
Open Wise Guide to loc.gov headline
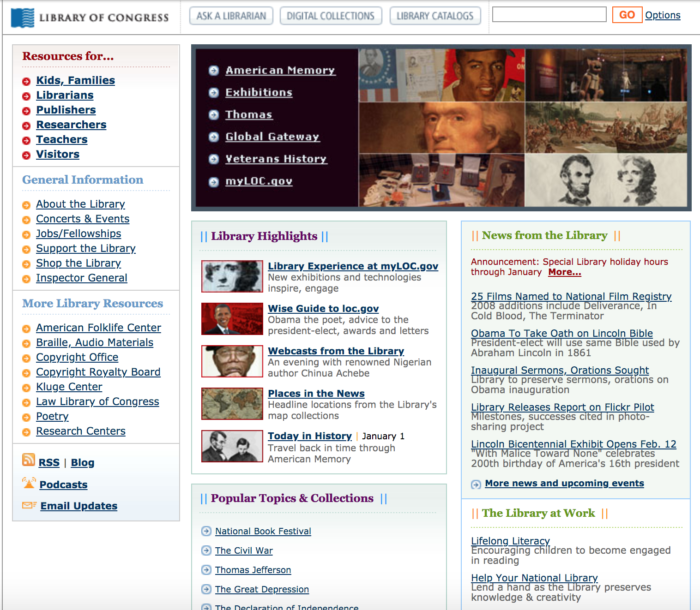[x=323, y=308]
